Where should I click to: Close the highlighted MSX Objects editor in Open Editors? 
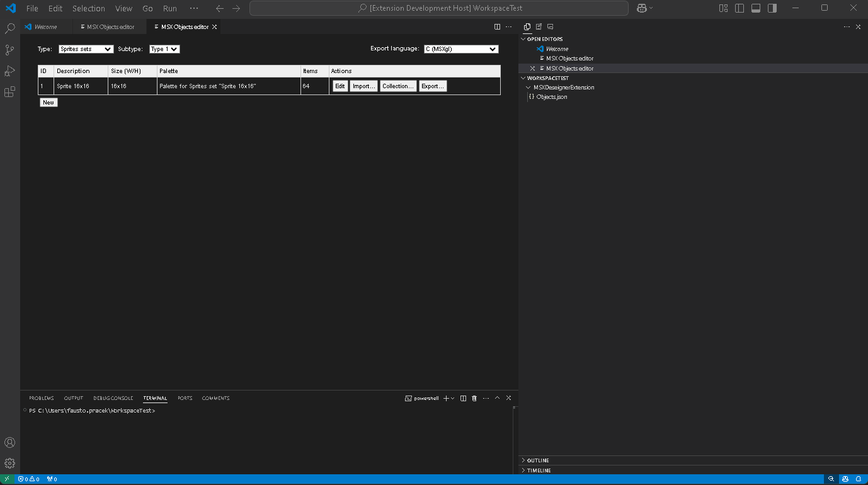coord(532,68)
